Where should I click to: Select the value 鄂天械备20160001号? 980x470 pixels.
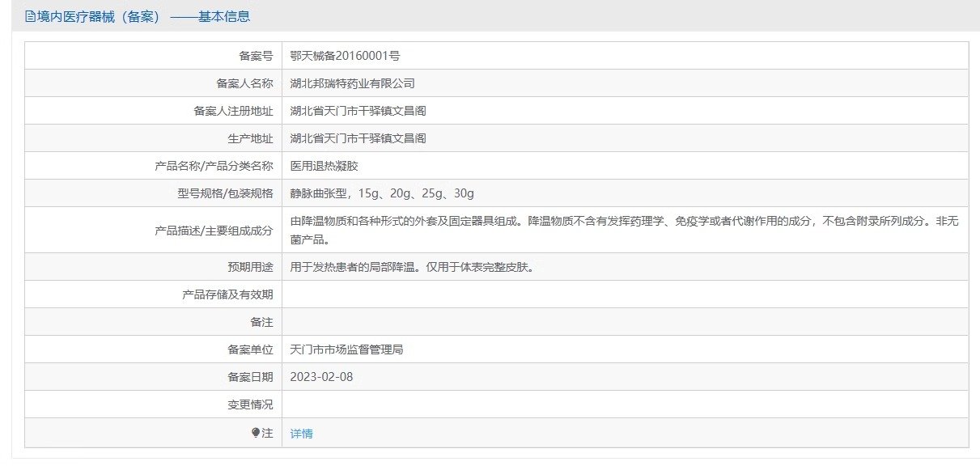345,56
